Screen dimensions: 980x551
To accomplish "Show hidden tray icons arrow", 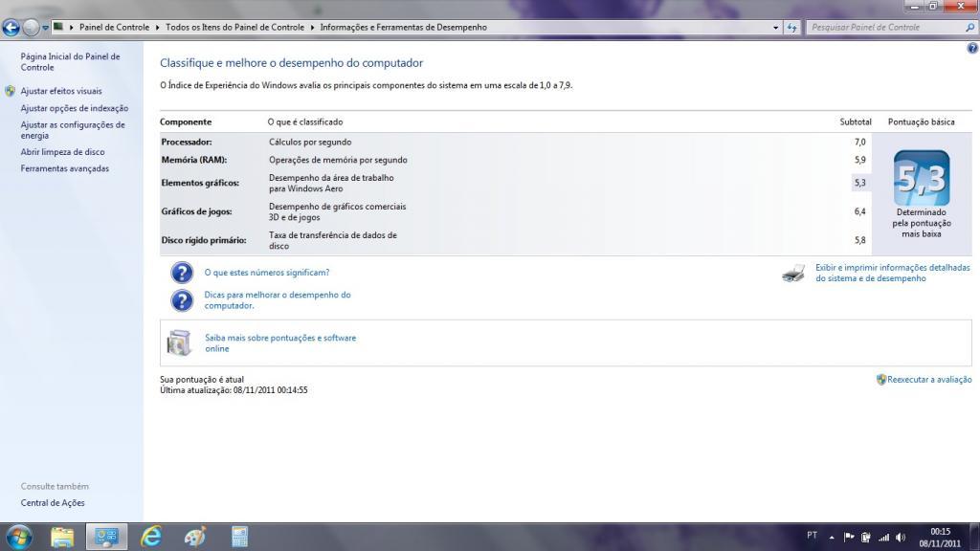I will pyautogui.click(x=832, y=538).
